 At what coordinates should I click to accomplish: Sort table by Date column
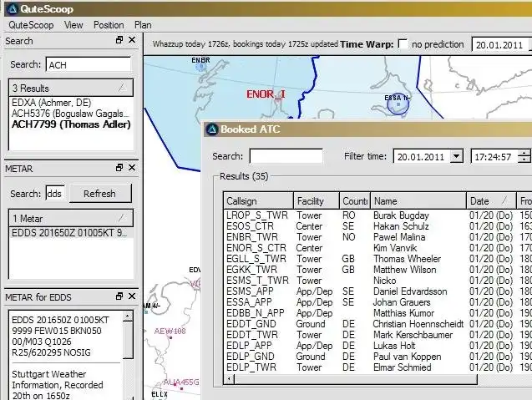pyautogui.click(x=491, y=201)
